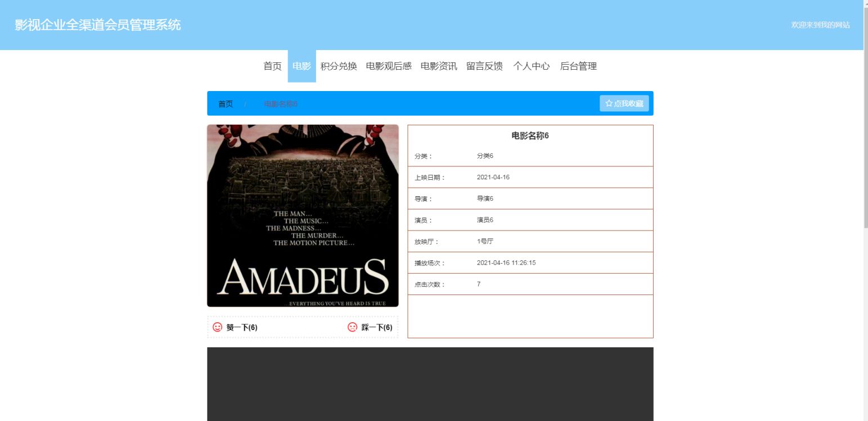Switch to the 电影资讯 tab

[x=439, y=66]
